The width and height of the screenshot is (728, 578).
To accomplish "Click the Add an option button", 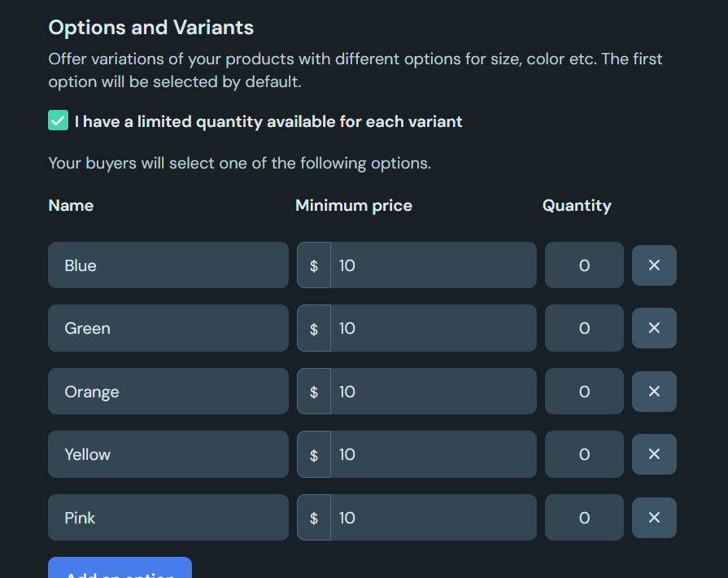I will pos(120,570).
